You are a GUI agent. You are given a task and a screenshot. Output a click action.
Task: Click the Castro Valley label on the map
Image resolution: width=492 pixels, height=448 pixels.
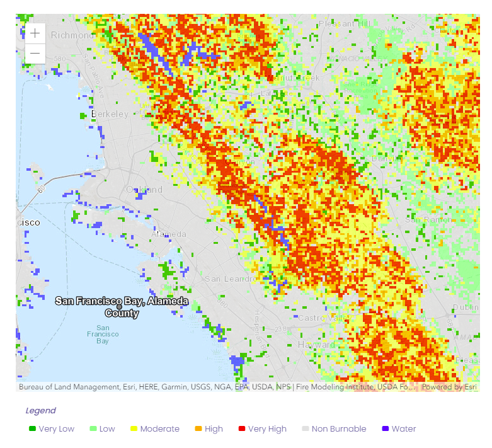click(324, 318)
